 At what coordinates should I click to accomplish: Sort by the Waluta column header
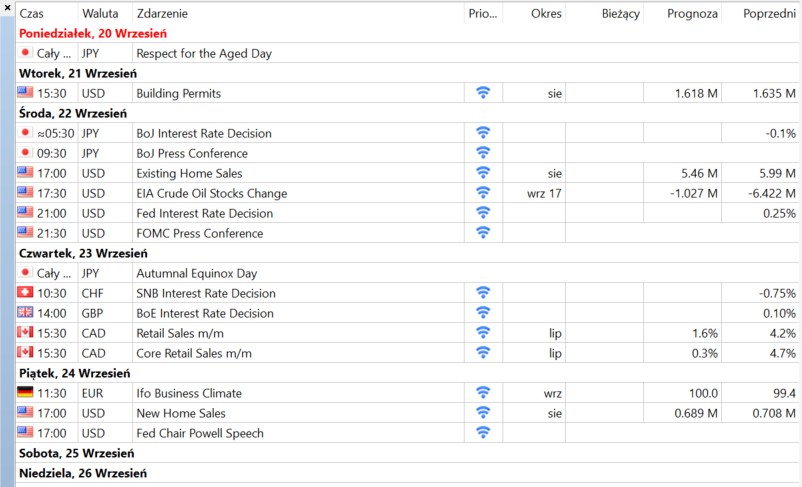(x=100, y=14)
